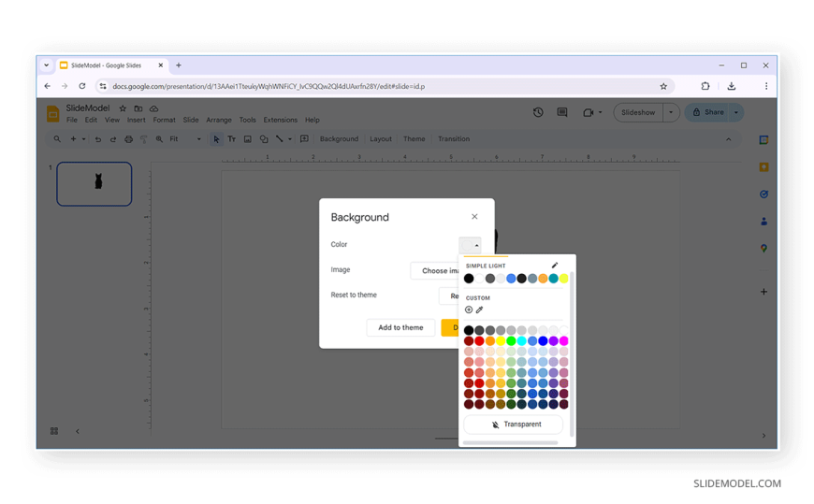Select the magenta color swatch
This screenshot has width=814, height=504.
(x=564, y=341)
